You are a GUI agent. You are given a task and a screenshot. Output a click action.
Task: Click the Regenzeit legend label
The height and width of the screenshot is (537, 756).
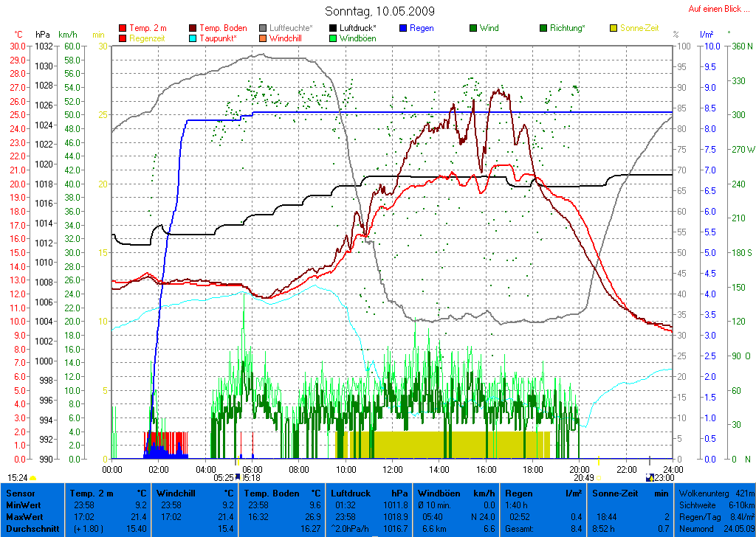point(148,38)
